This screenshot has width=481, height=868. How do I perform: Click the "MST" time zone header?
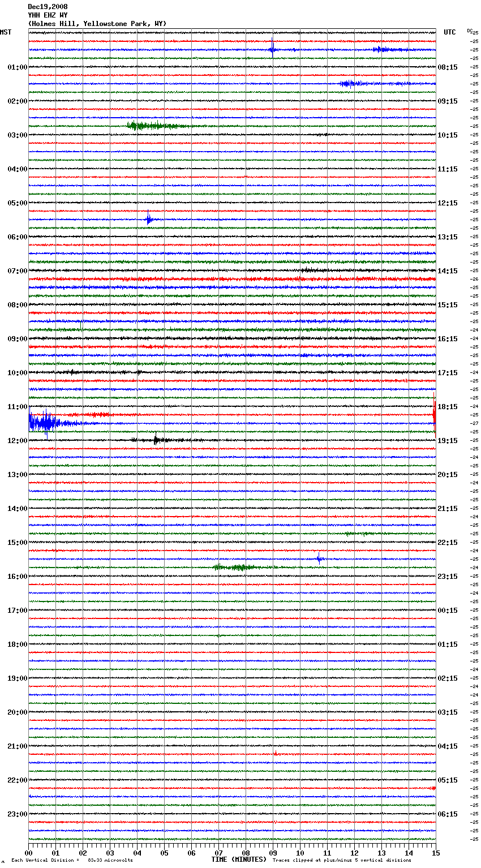(x=6, y=32)
